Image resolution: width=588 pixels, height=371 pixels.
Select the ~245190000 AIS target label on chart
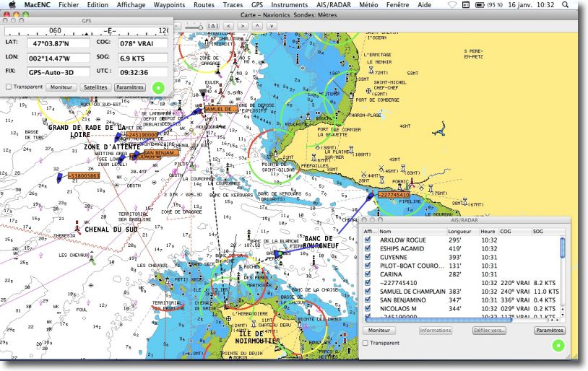(x=142, y=135)
